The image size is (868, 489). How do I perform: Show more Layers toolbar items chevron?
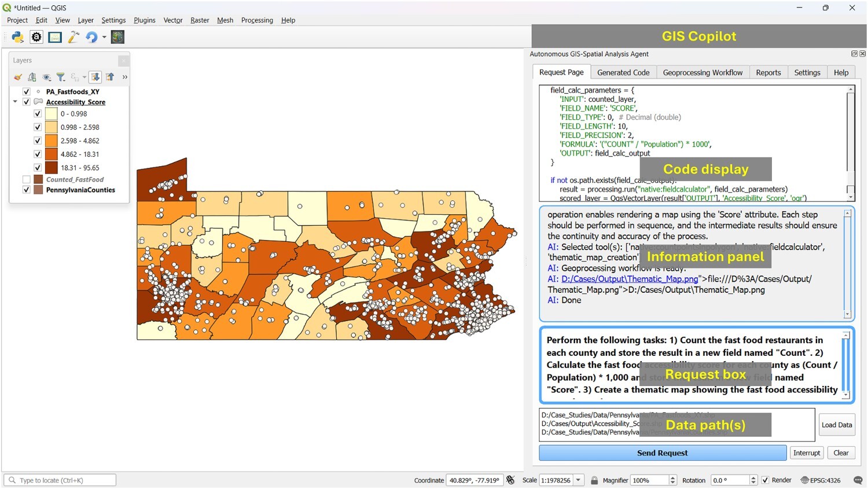[x=124, y=77]
